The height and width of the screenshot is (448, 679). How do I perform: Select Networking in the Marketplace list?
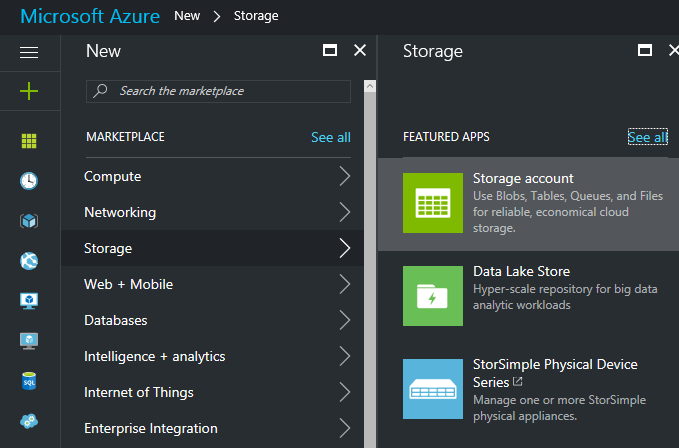[120, 213]
